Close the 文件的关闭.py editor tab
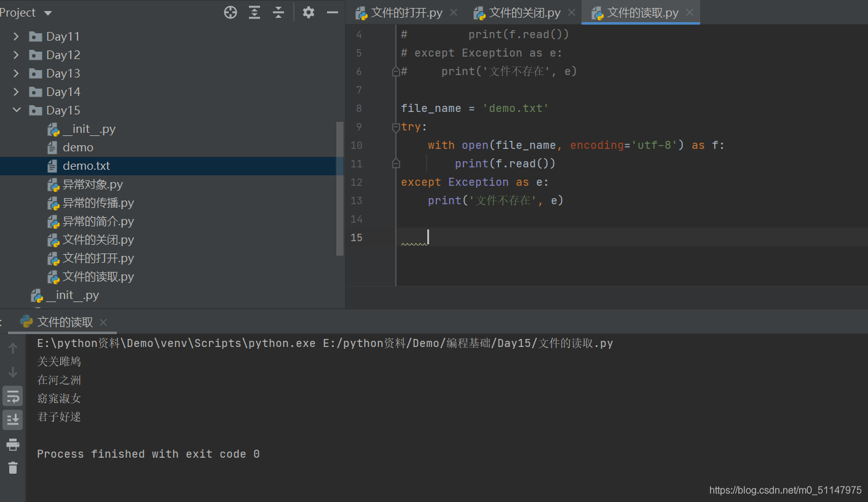 click(572, 12)
